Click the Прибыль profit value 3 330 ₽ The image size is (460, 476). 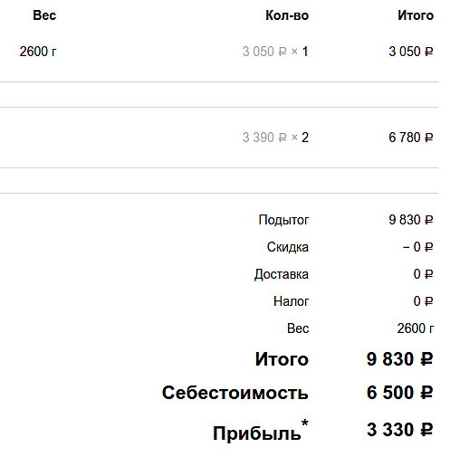click(399, 430)
